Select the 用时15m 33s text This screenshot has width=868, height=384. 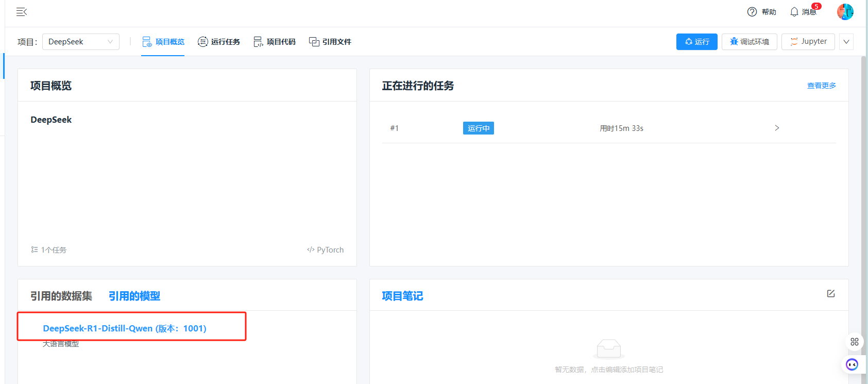coord(621,128)
